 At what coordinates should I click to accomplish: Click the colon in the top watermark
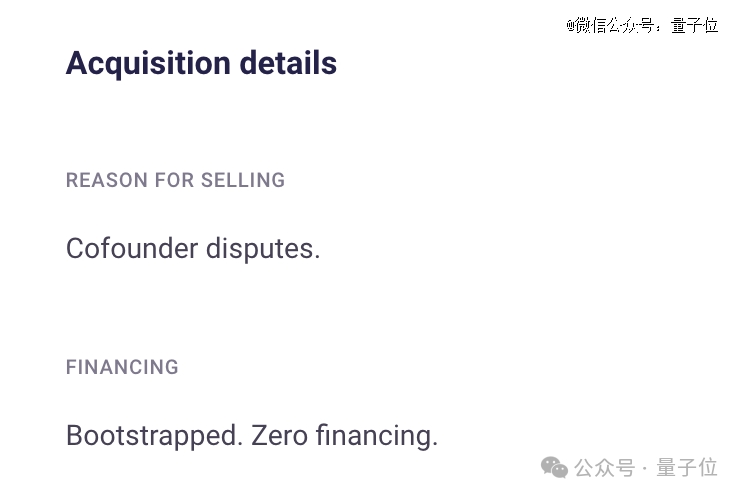[658, 28]
